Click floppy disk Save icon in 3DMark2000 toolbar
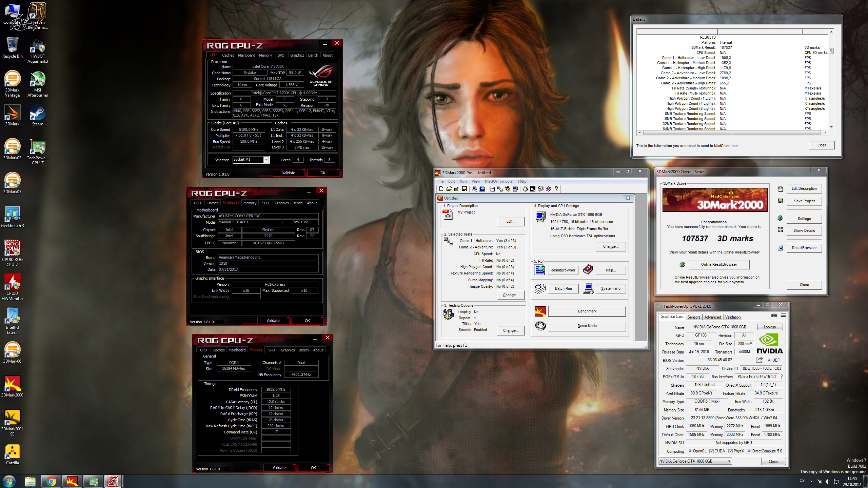Image resolution: width=868 pixels, height=488 pixels. [465, 189]
